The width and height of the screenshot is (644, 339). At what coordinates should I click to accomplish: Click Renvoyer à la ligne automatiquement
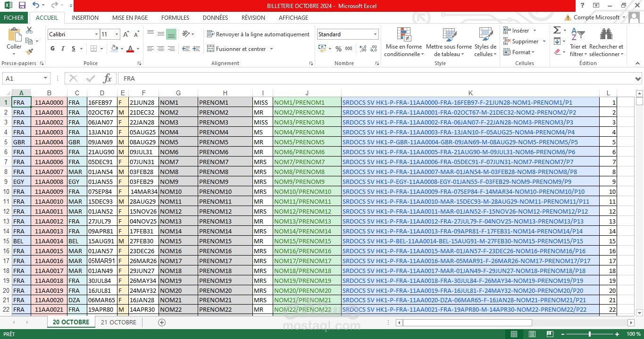click(258, 34)
